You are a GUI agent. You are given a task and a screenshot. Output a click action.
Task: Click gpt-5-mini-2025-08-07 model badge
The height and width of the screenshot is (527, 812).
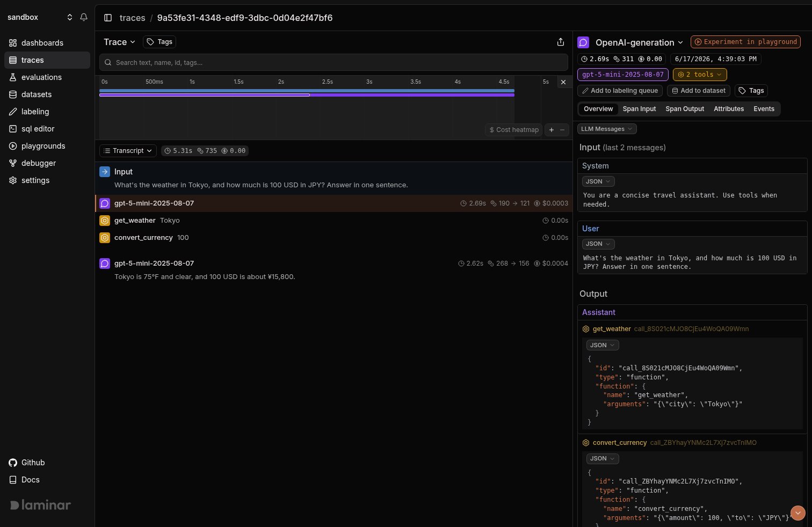[x=623, y=75]
